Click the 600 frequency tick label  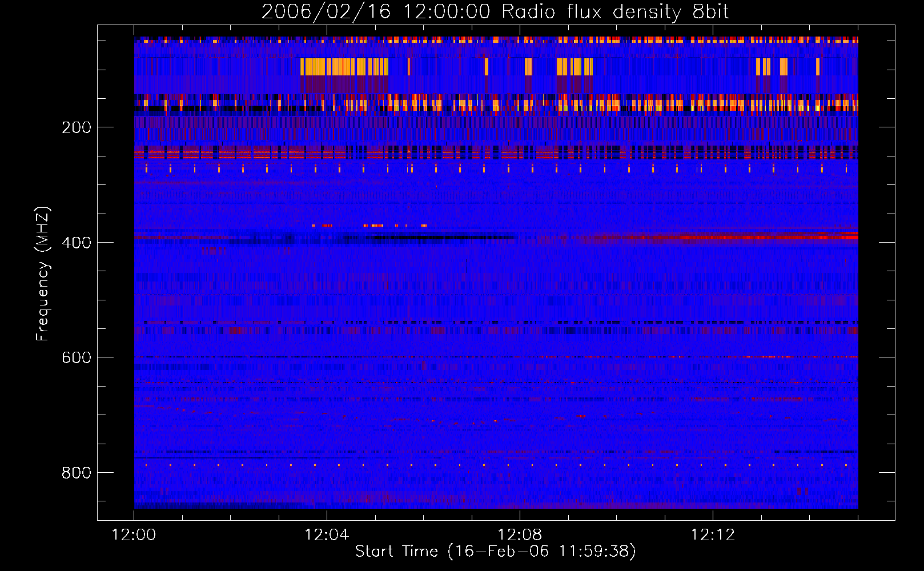coord(77,357)
